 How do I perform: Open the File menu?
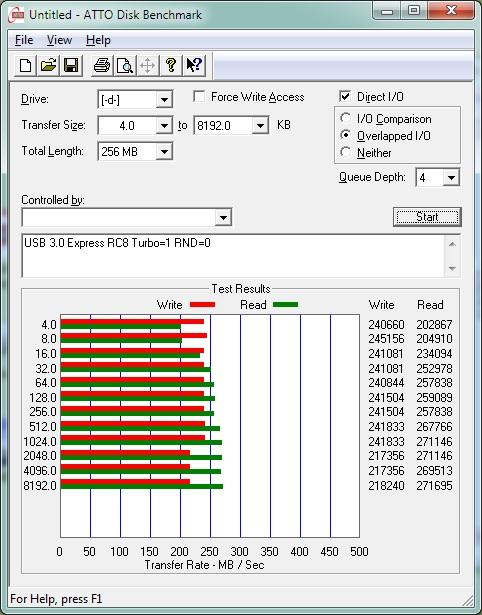coord(24,40)
